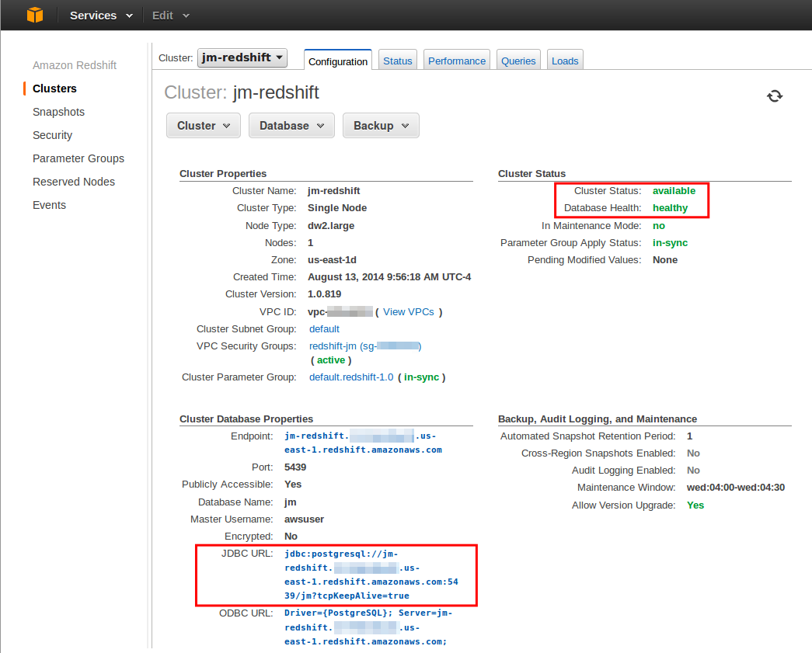Open Reserved Nodes in the sidebar
This screenshot has width=812, height=653.
click(x=74, y=182)
